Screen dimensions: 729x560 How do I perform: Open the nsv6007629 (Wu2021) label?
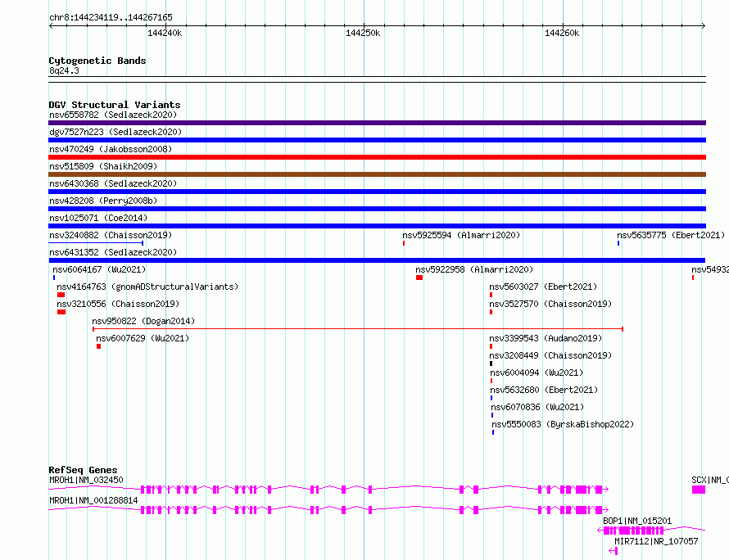[143, 338]
